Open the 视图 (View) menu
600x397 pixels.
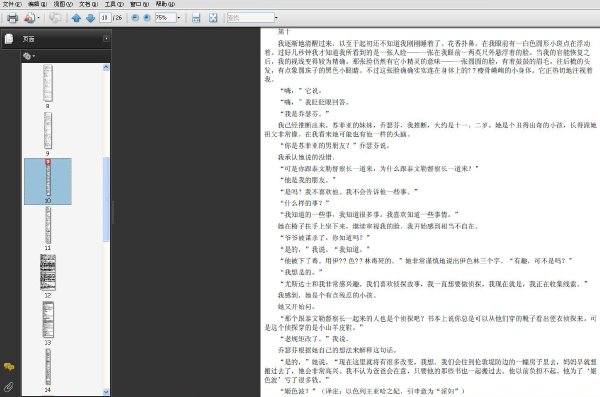(63, 4)
